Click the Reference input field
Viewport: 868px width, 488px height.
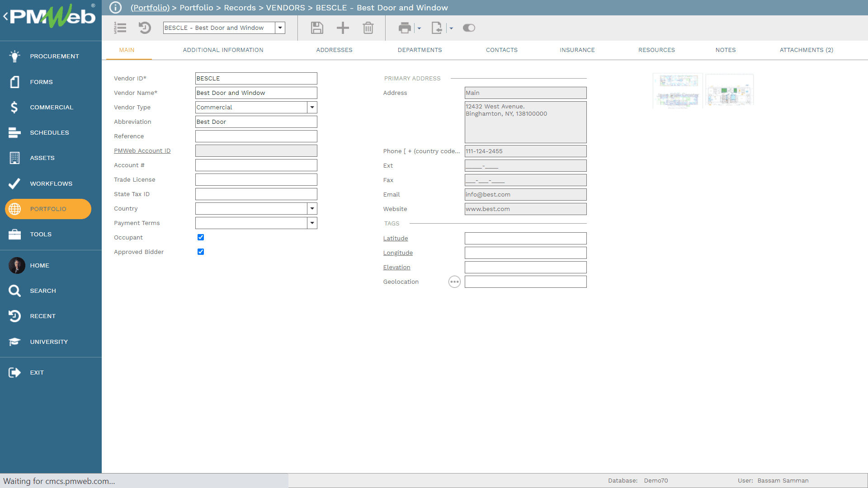click(x=256, y=136)
